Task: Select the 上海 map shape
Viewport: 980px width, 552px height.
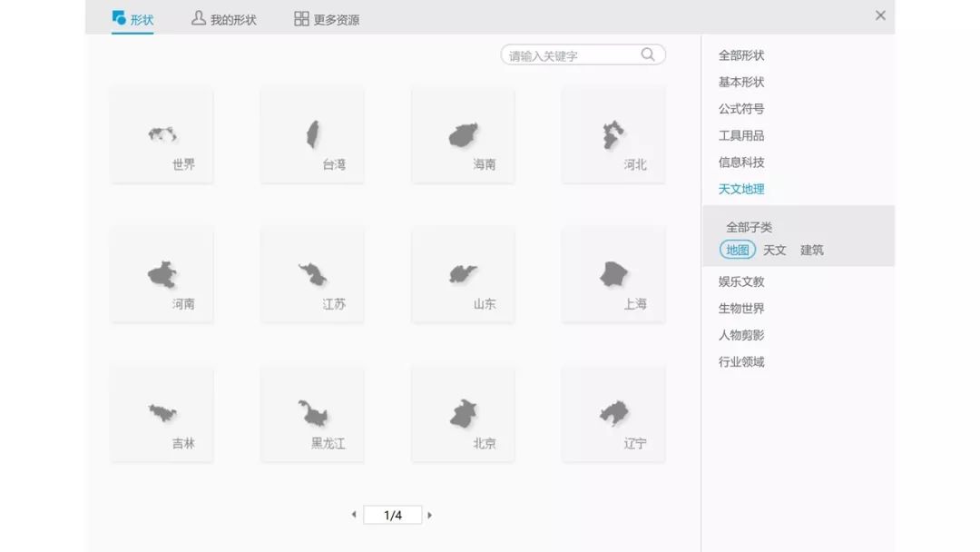Action: [613, 272]
